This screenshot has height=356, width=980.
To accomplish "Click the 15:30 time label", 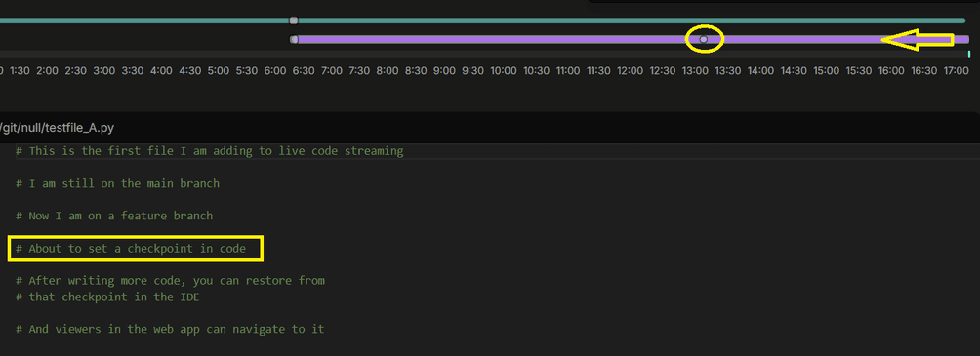I will (x=858, y=70).
